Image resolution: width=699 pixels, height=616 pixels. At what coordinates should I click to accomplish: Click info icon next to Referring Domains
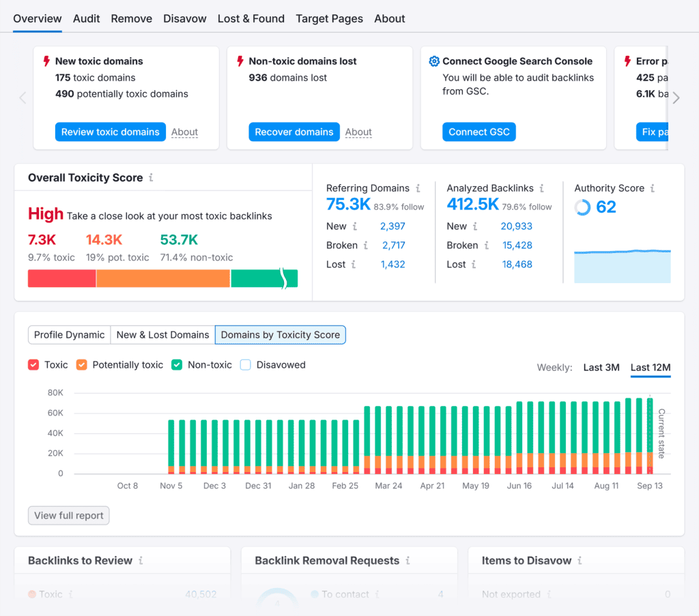coord(418,188)
